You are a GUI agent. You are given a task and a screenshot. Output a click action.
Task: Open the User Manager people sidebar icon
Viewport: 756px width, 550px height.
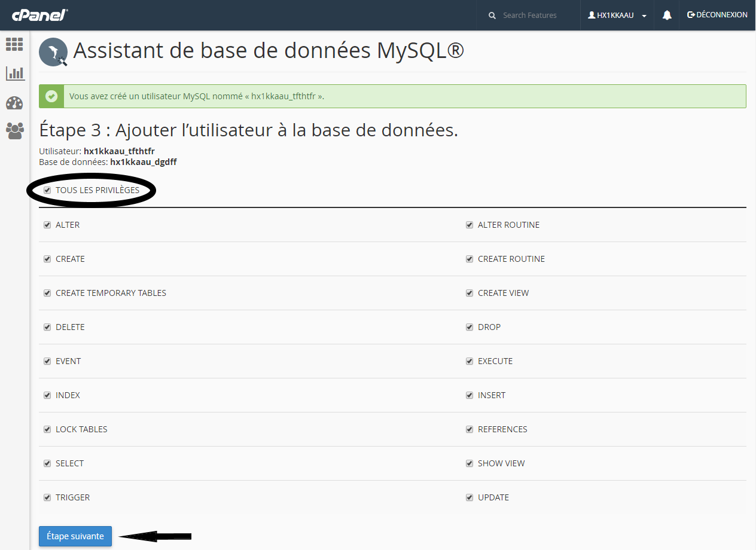(15, 131)
